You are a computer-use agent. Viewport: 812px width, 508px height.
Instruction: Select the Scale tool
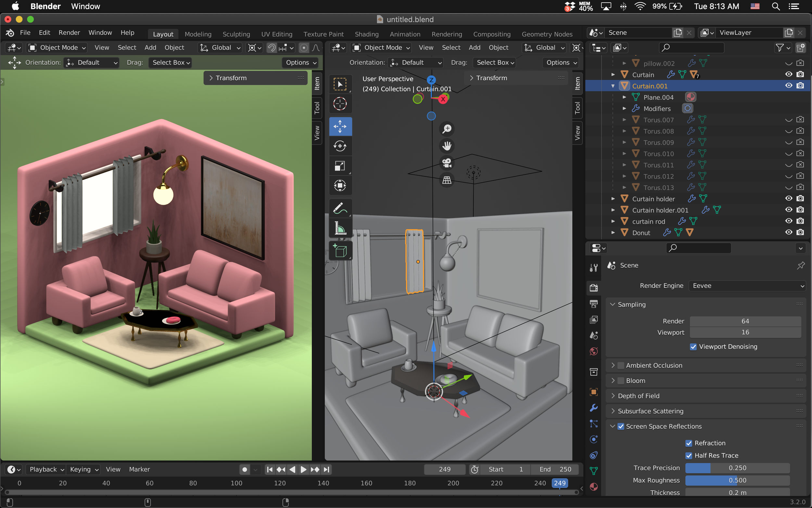click(340, 166)
